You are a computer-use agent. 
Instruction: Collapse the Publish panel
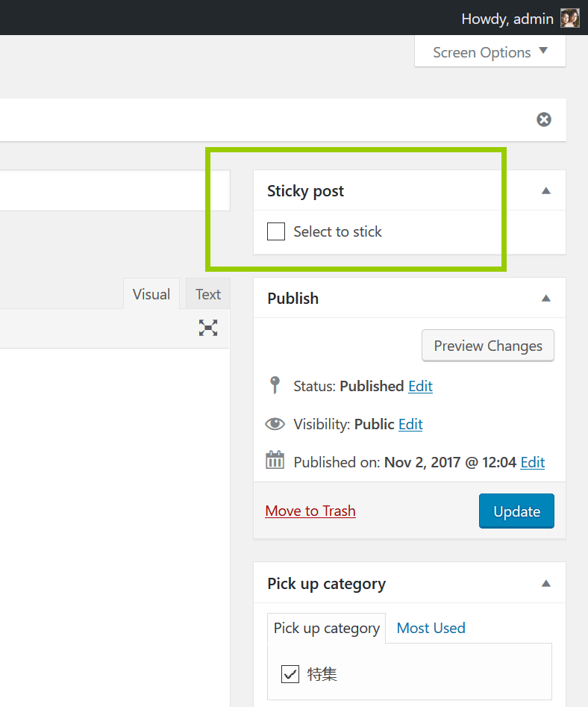pyautogui.click(x=545, y=299)
